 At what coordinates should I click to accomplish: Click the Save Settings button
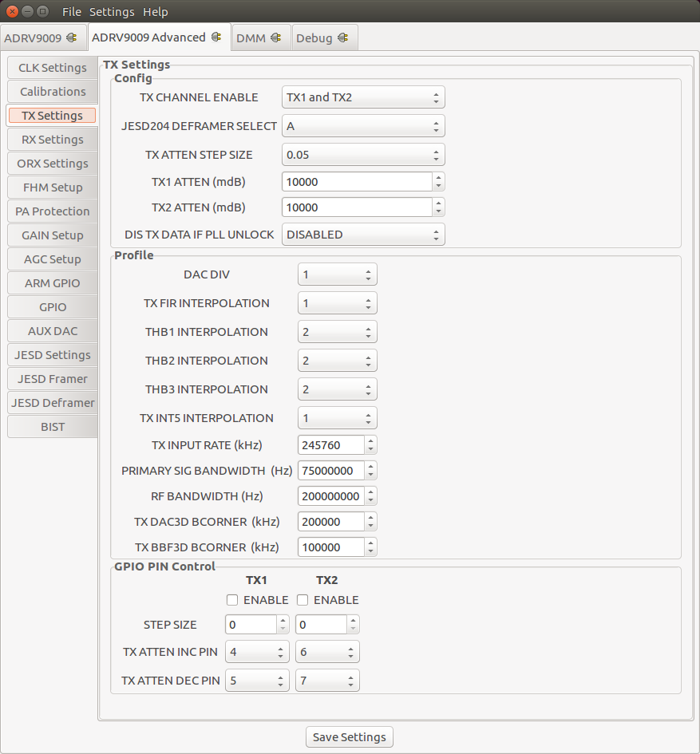pyautogui.click(x=349, y=736)
